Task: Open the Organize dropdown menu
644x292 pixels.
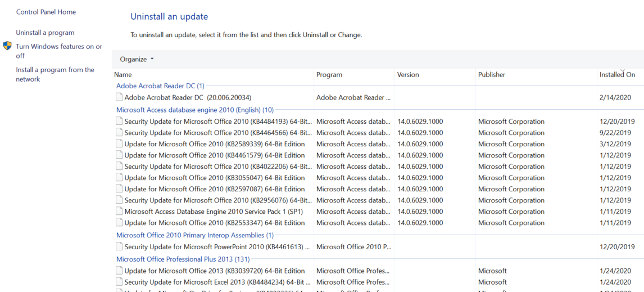Action: (x=137, y=59)
